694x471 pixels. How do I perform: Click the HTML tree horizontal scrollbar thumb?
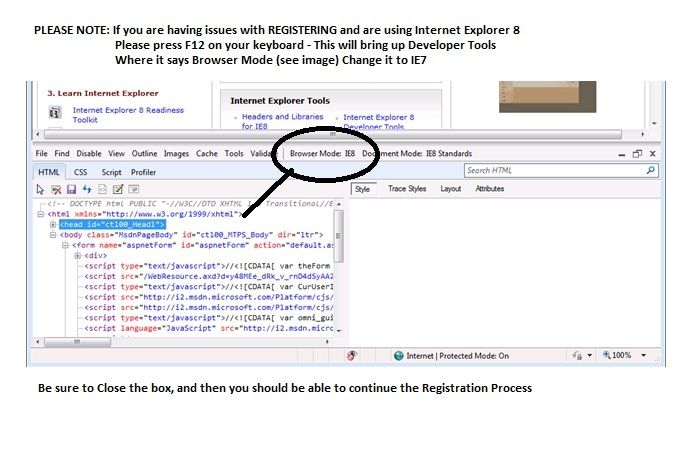(77, 342)
